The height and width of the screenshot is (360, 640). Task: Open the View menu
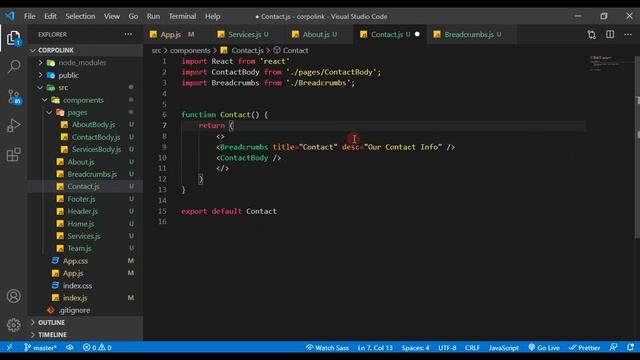111,16
